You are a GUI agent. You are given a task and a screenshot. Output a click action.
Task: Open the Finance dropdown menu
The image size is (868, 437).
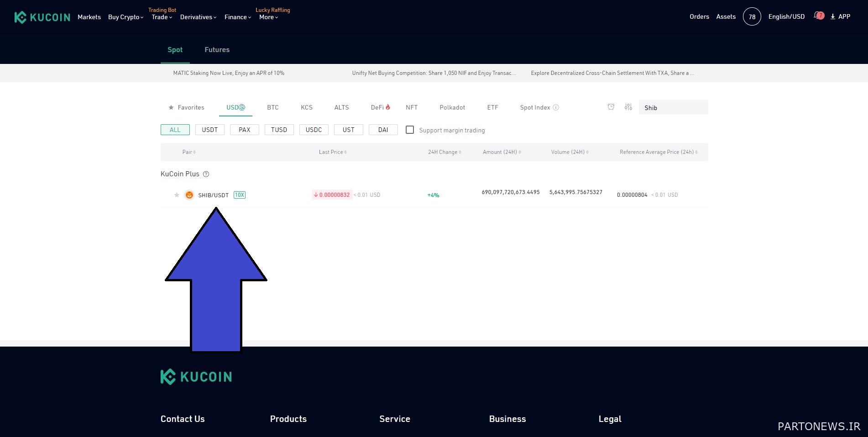(x=237, y=17)
